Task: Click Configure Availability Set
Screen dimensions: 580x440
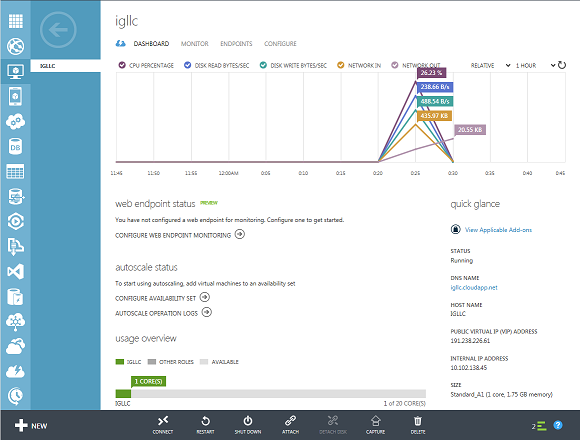Action: coord(162,298)
